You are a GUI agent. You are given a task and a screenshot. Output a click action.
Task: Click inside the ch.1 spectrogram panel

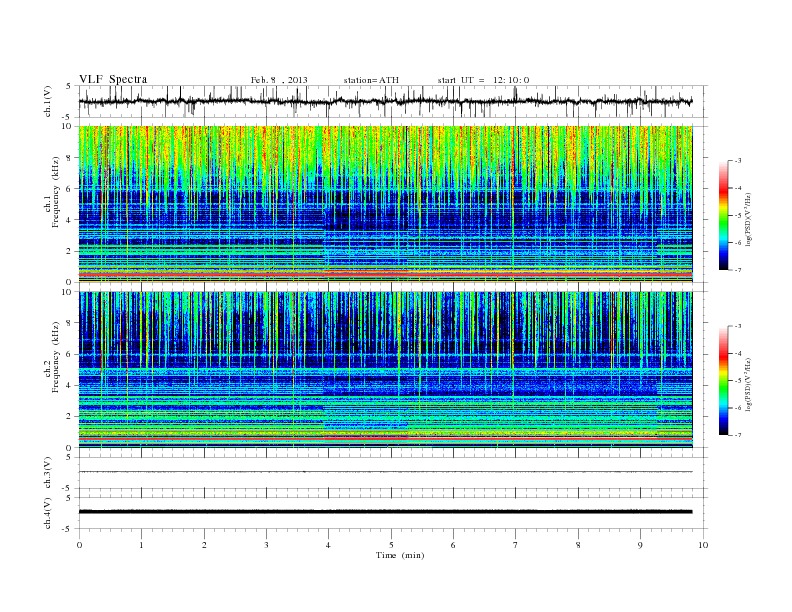click(386, 204)
